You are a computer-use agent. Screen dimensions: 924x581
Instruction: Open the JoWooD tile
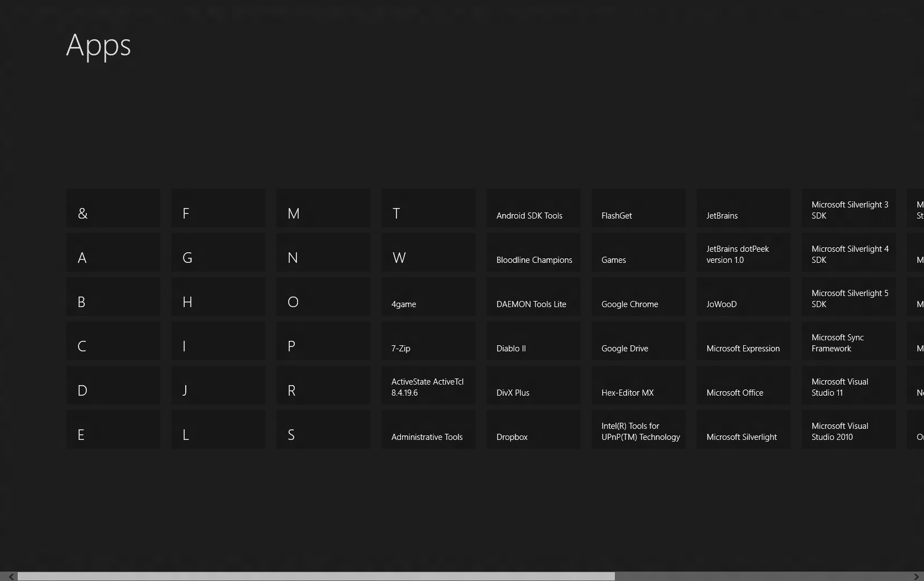744,297
